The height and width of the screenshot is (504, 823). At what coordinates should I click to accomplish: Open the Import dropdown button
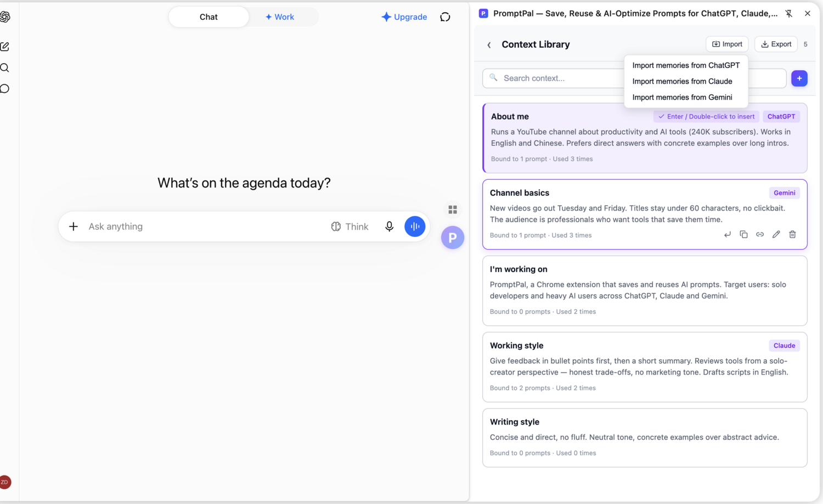(727, 44)
